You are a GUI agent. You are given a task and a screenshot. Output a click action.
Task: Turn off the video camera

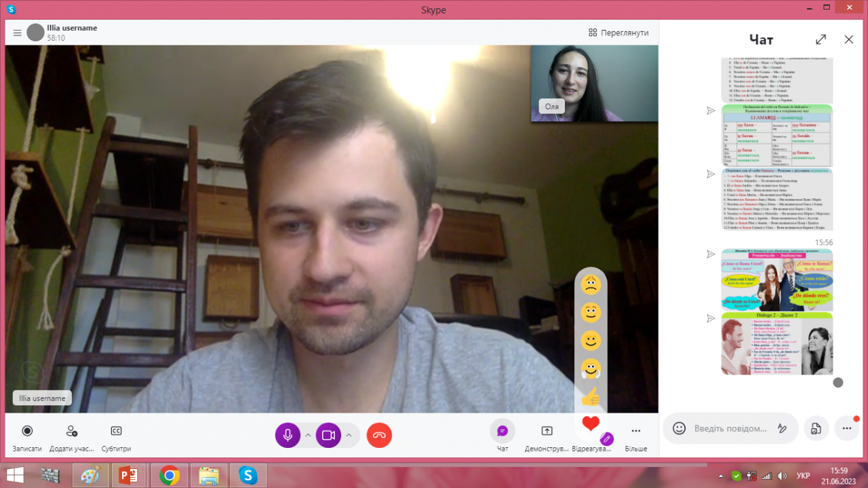point(328,435)
